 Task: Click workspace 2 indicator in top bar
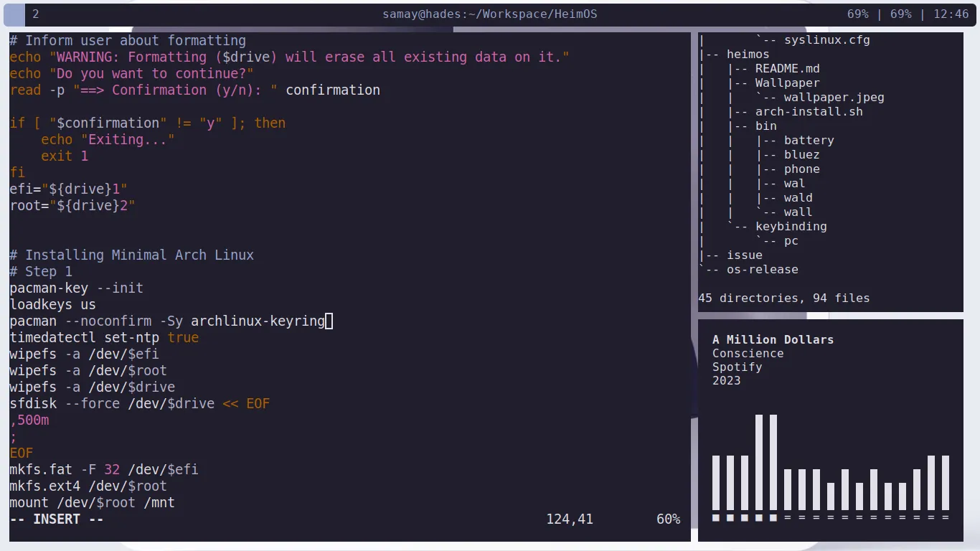click(36, 14)
